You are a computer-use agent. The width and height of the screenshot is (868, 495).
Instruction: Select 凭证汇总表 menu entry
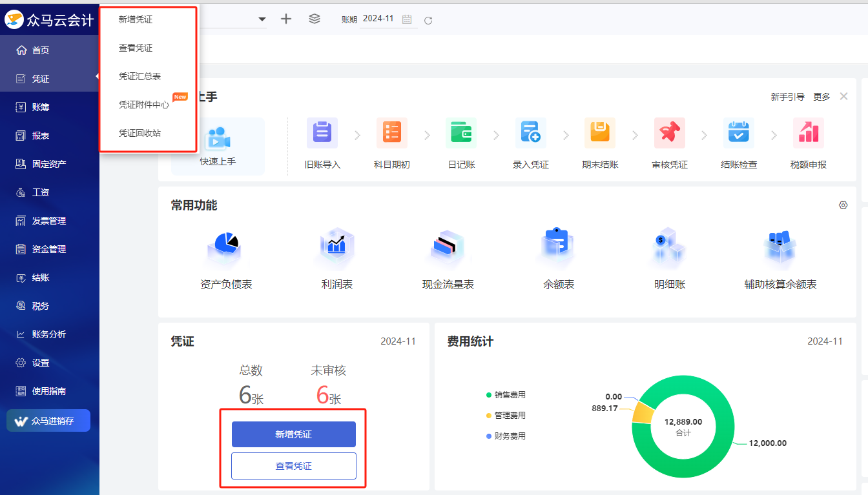139,76
